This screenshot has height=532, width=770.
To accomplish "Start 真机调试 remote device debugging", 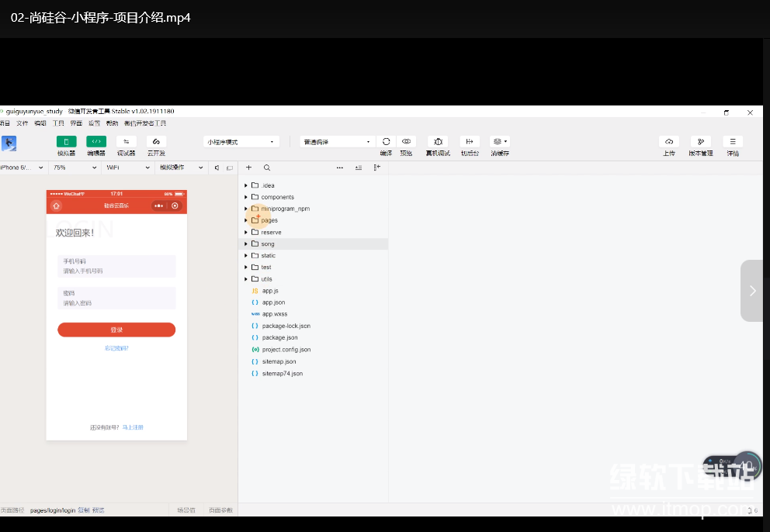I will (438, 142).
